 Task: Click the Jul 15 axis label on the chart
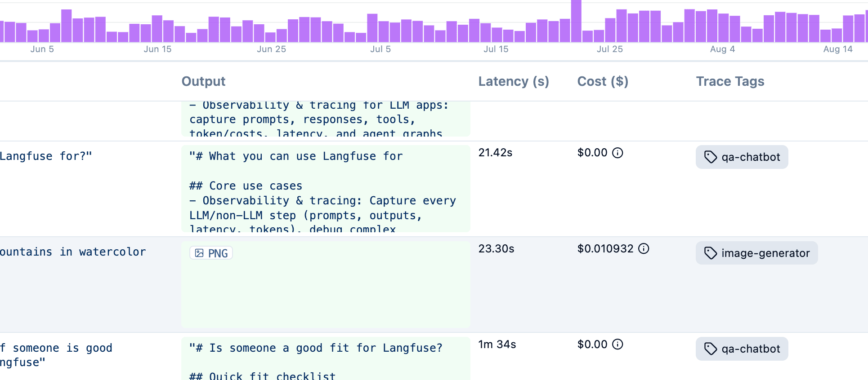pos(496,49)
